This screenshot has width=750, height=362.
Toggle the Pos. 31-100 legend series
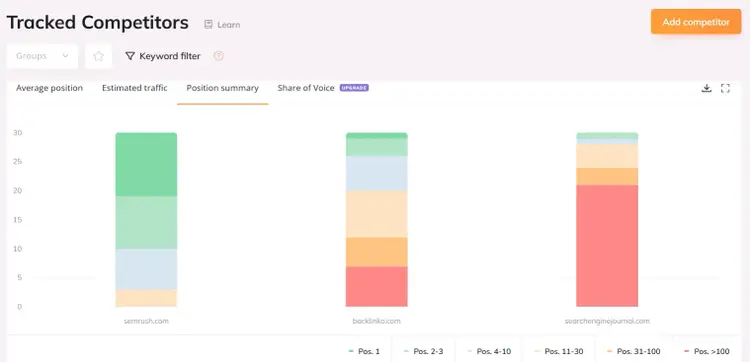pyautogui.click(x=633, y=351)
